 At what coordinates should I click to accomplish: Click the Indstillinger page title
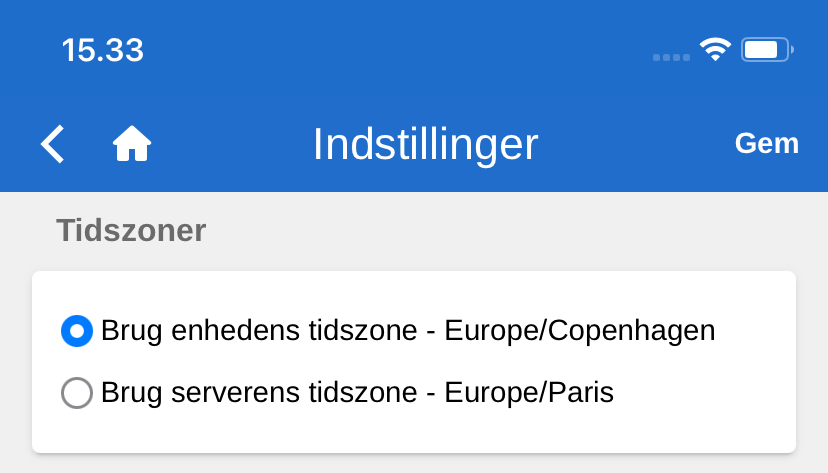coord(425,144)
